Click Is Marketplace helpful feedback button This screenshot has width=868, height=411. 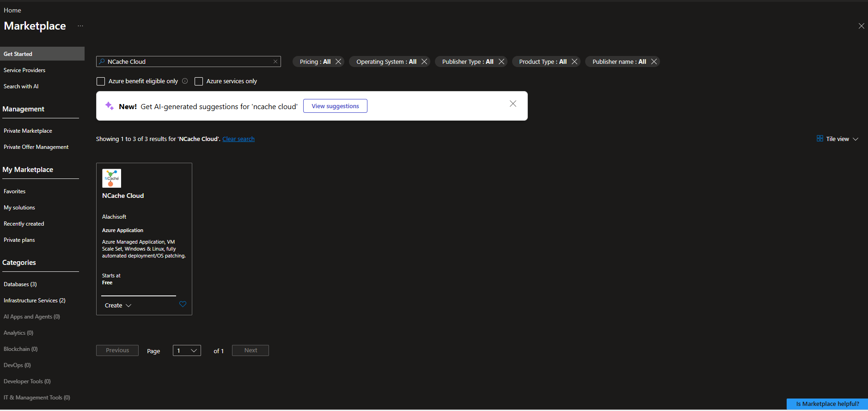point(827,404)
